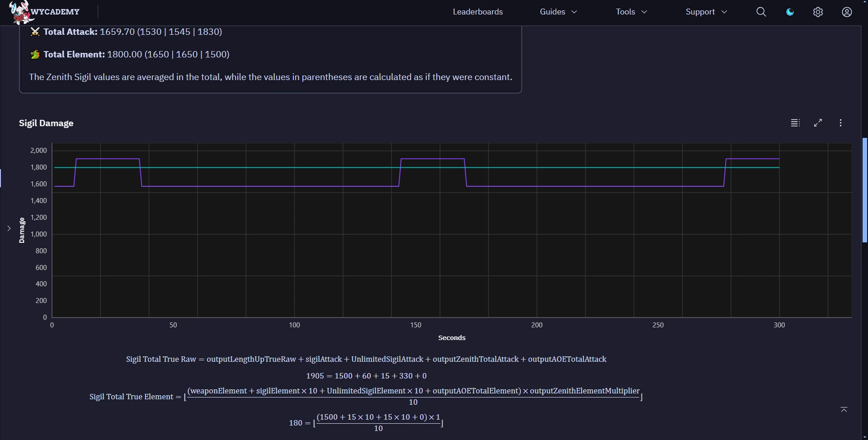The image size is (868, 440).
Task: Click the 180 result equation
Action: [366, 422]
